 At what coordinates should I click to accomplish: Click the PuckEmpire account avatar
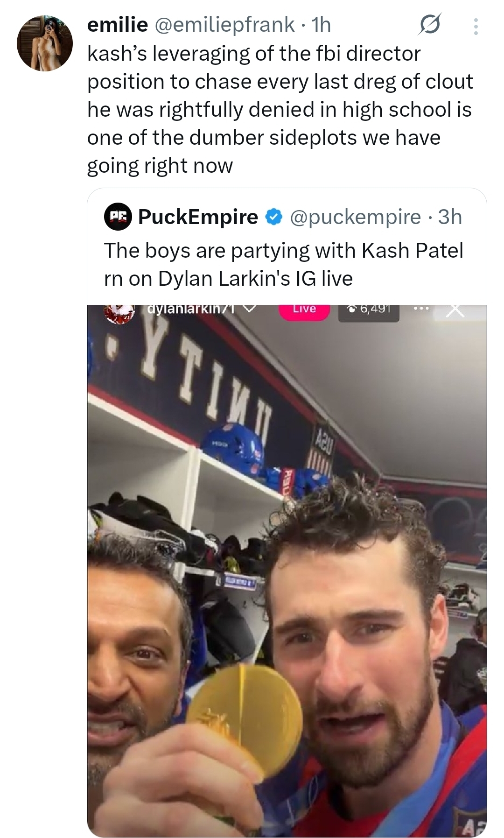pyautogui.click(x=118, y=217)
